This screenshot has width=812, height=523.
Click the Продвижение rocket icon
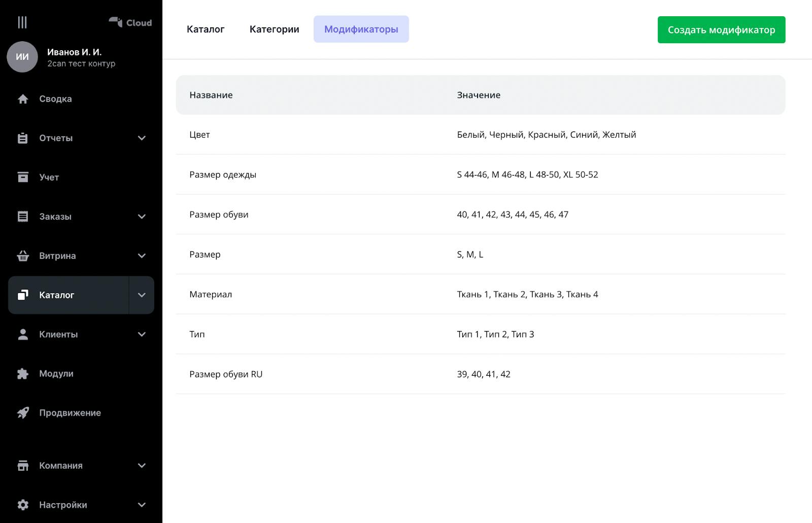click(x=23, y=413)
